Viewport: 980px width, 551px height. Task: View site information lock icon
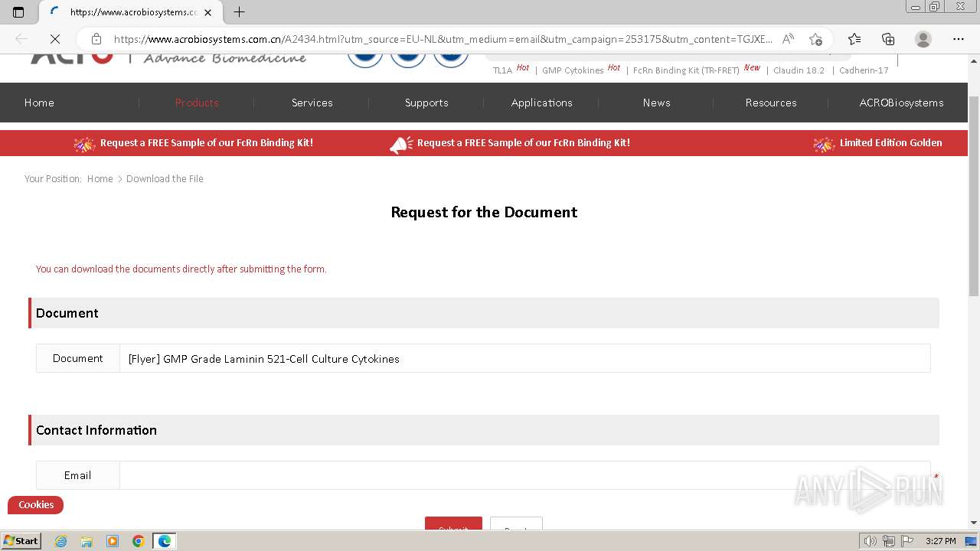(96, 39)
